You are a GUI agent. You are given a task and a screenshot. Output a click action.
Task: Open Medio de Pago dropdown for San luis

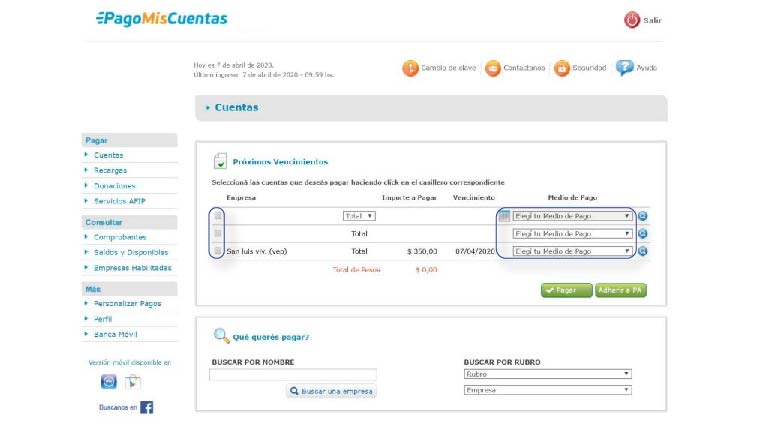(x=572, y=251)
